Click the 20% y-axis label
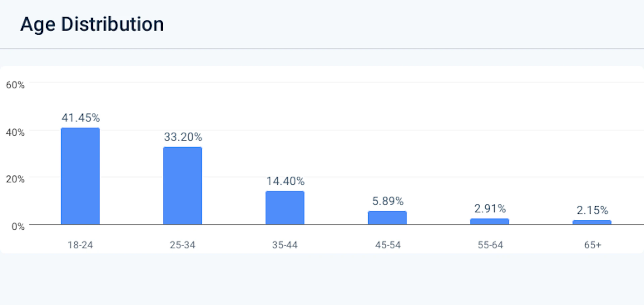Viewport: 644px width, 305px height. 15,179
